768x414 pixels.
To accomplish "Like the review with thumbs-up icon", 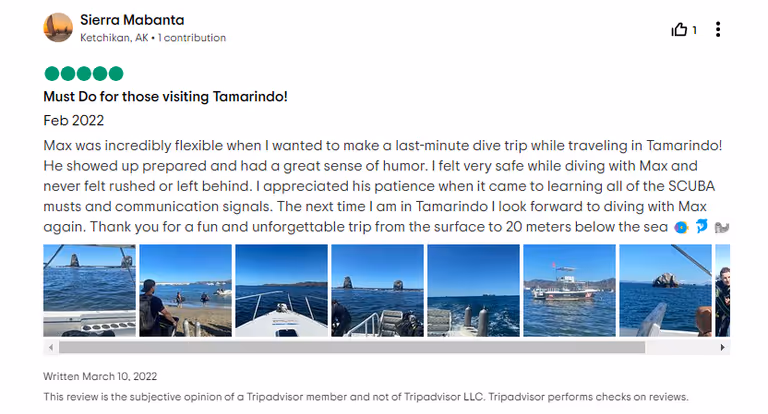I will point(679,30).
